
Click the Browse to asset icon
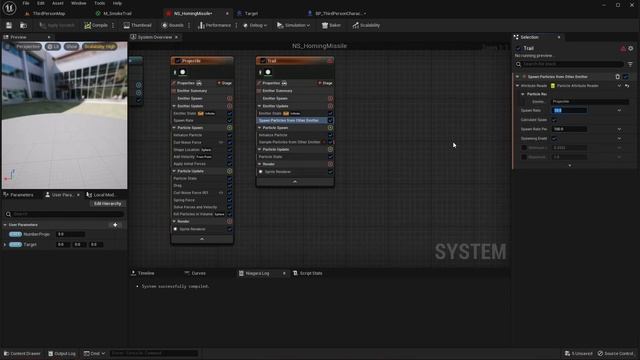click(x=23, y=25)
